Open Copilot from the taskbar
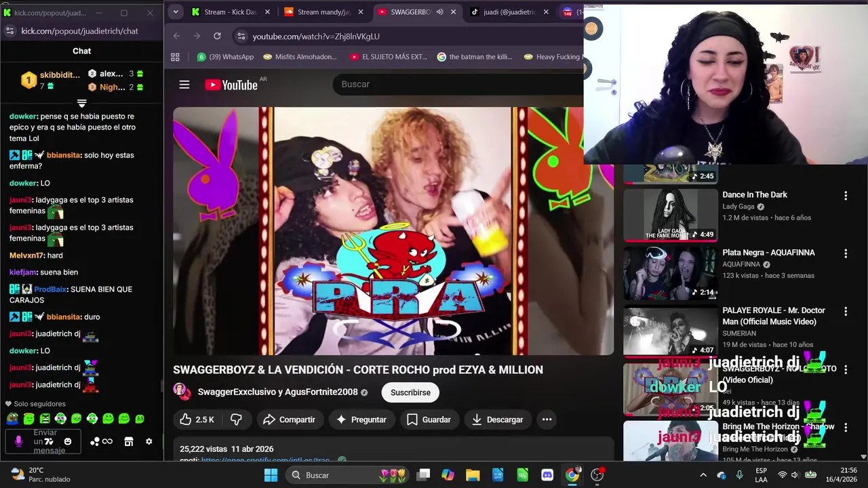Screen dimensions: 868x488 (x=448, y=474)
